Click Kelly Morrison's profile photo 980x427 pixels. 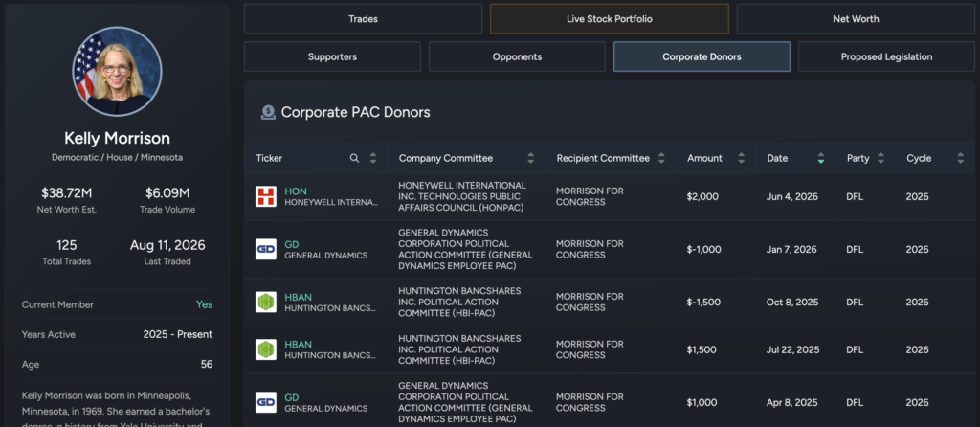point(117,71)
